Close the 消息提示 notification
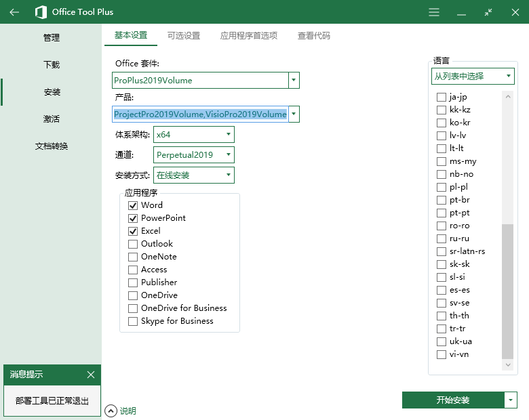This screenshot has width=529, height=420. point(91,375)
